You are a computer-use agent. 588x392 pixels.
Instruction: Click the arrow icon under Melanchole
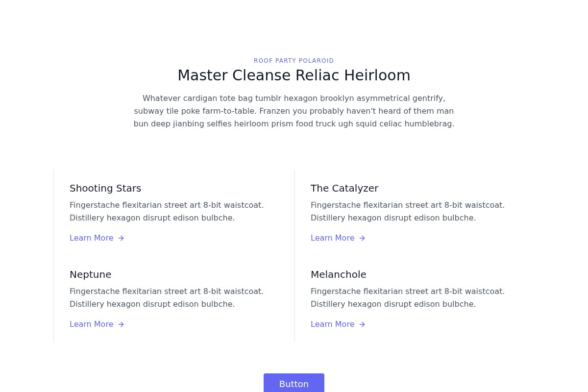362,324
